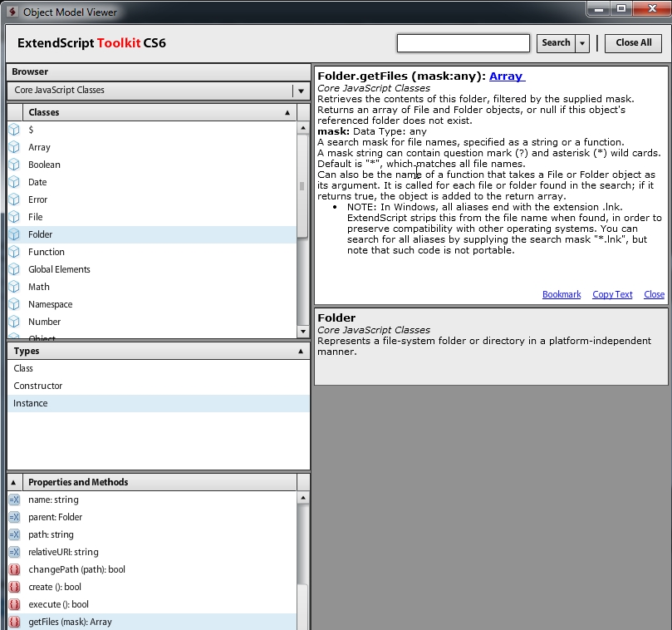Click the cube icon beside Error

pyautogui.click(x=14, y=199)
